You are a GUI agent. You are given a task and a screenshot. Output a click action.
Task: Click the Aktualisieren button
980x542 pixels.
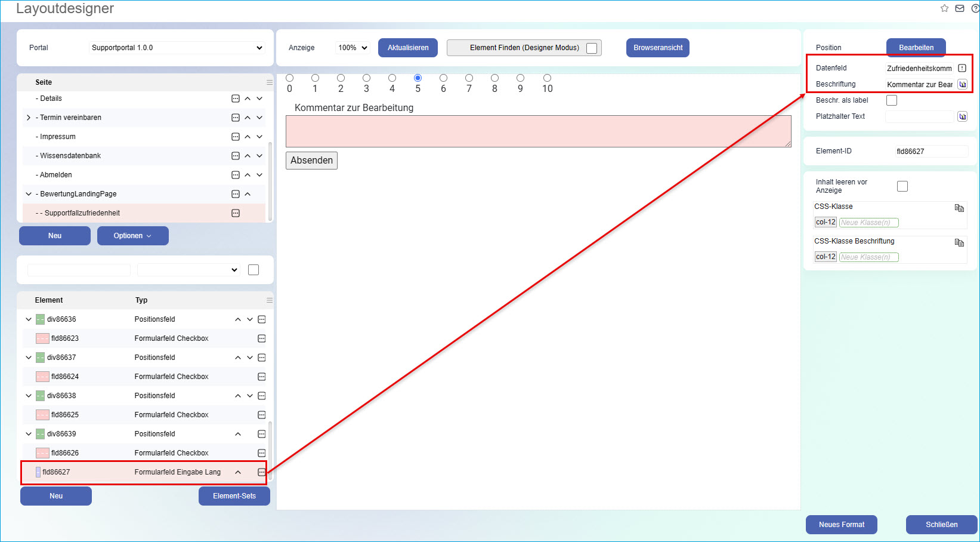(x=408, y=48)
